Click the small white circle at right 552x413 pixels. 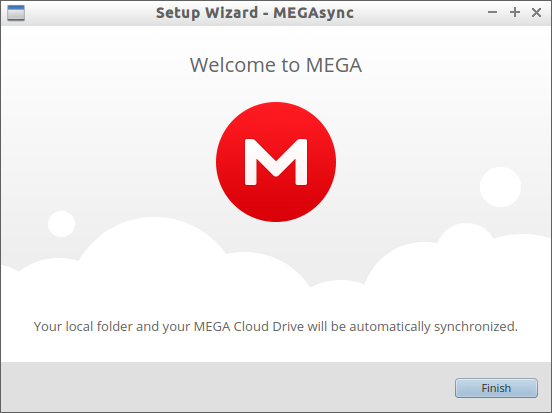click(500, 187)
